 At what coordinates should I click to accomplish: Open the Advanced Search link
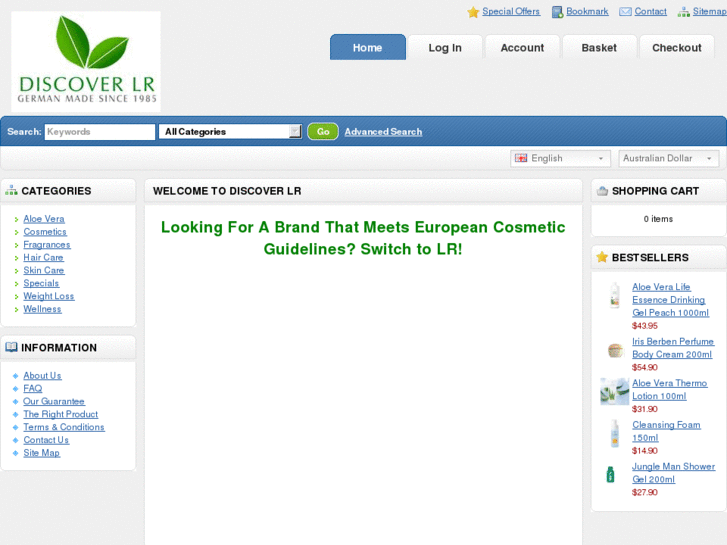click(383, 132)
